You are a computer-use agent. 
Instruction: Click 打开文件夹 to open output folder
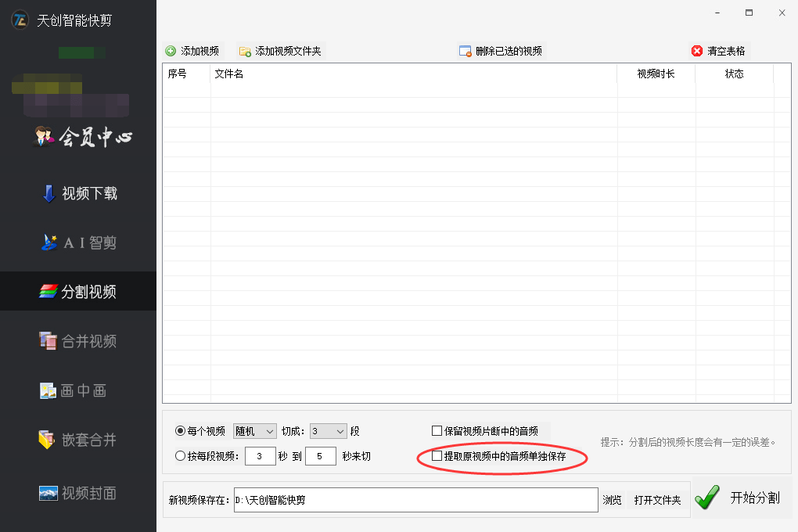pyautogui.click(x=657, y=499)
